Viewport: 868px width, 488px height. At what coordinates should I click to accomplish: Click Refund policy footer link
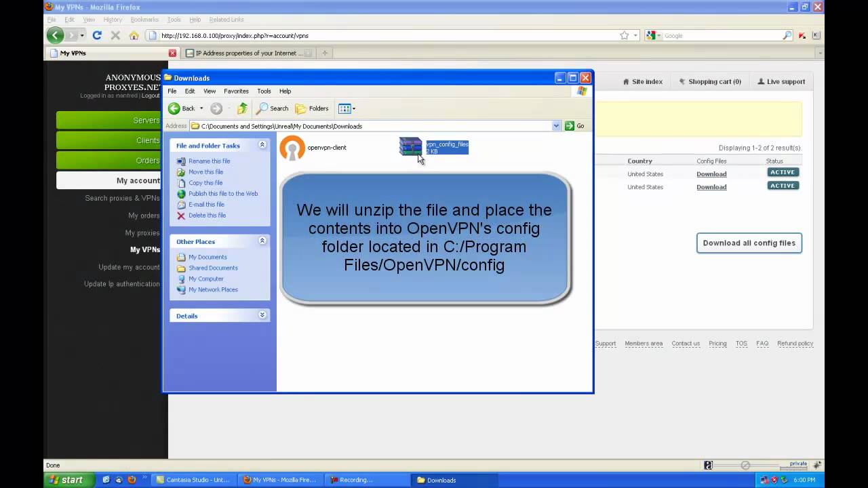pos(795,344)
